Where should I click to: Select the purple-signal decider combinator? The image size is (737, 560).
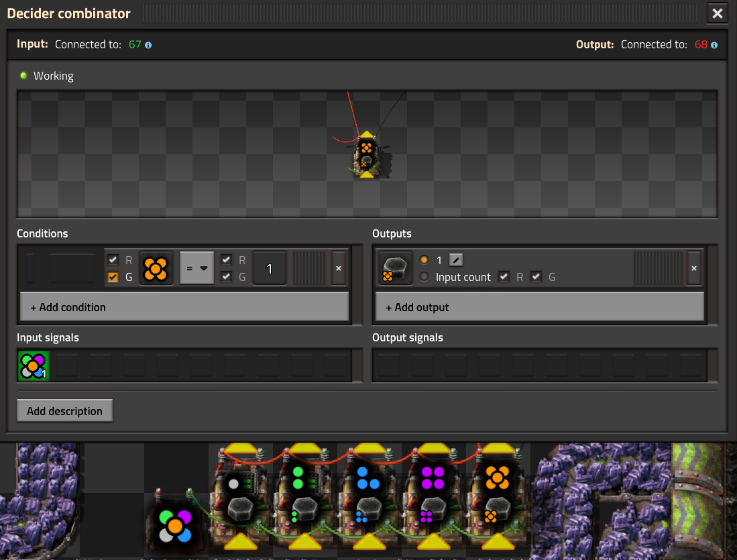(x=433, y=496)
